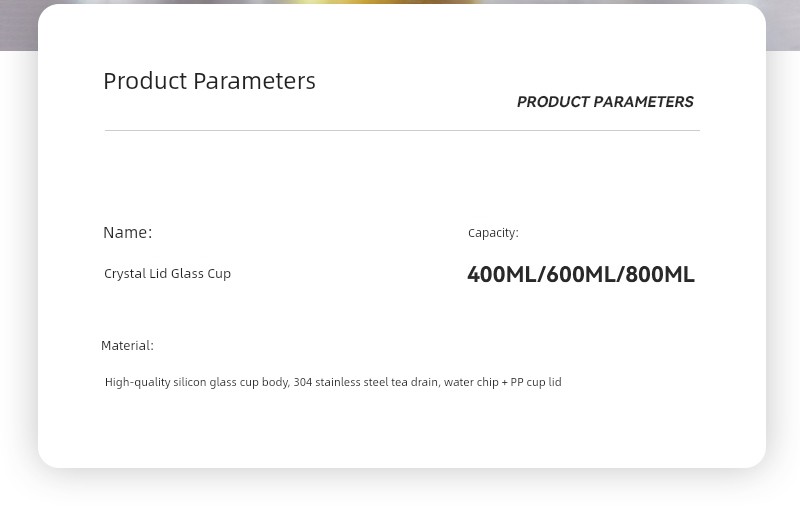800x508 pixels.
Task: Click "water chip" in the material description
Action: 471,382
